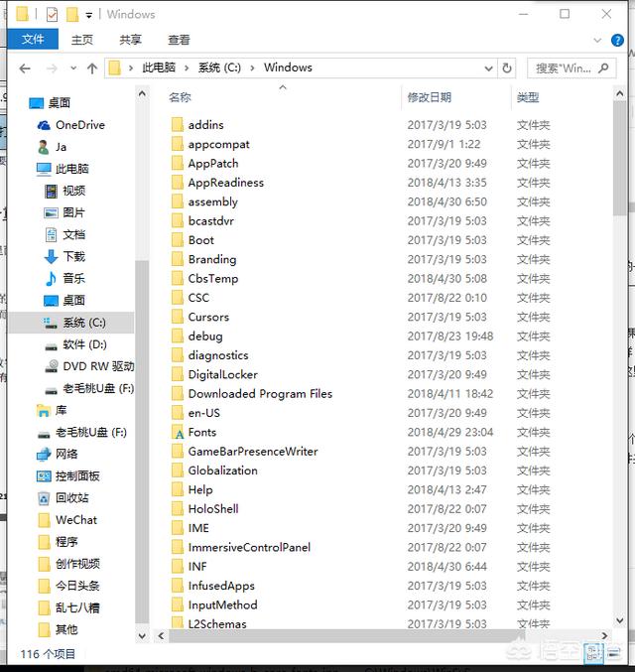Open 视频 in the navigation pane
Screen dimensions: 635x672
coord(65,191)
